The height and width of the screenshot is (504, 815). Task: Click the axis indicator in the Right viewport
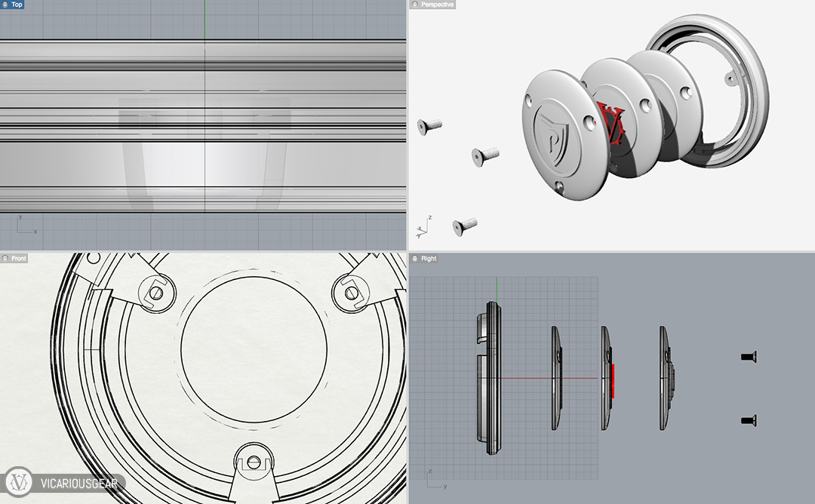(433, 478)
